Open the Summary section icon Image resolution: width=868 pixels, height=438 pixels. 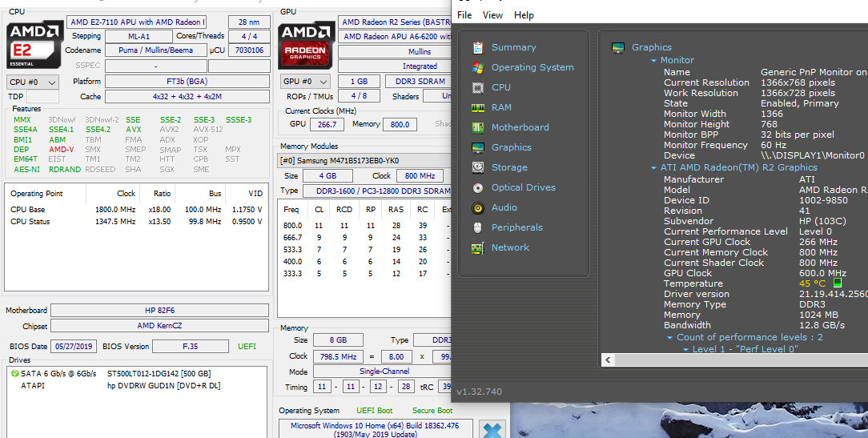(478, 47)
